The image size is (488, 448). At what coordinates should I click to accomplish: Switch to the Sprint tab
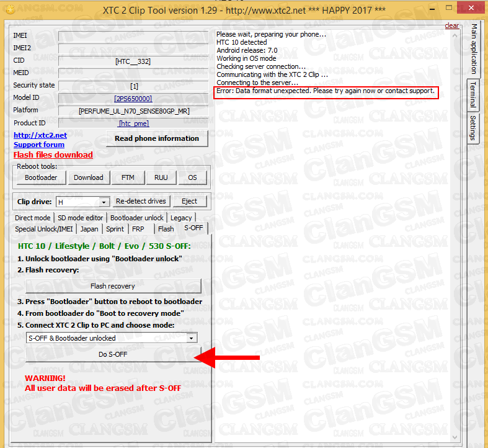tap(115, 229)
